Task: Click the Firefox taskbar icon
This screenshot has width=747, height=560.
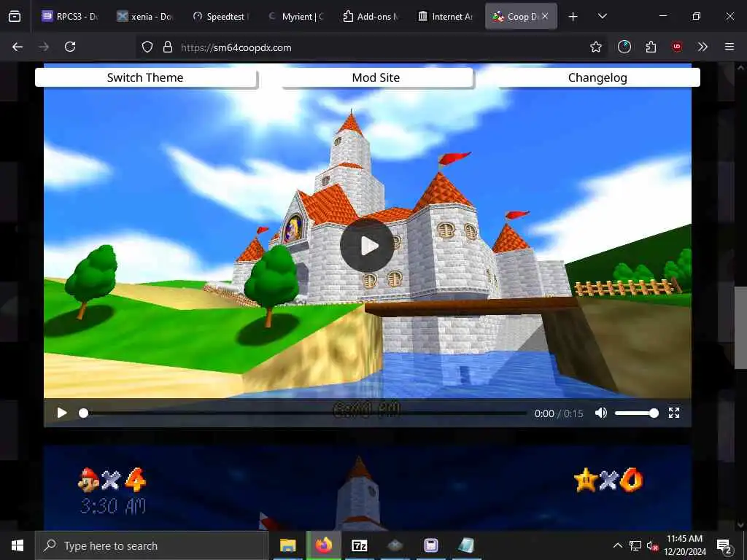Action: [324, 545]
